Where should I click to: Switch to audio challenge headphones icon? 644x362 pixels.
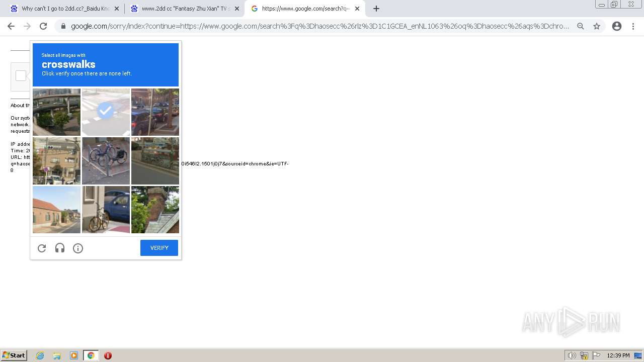pyautogui.click(x=60, y=248)
